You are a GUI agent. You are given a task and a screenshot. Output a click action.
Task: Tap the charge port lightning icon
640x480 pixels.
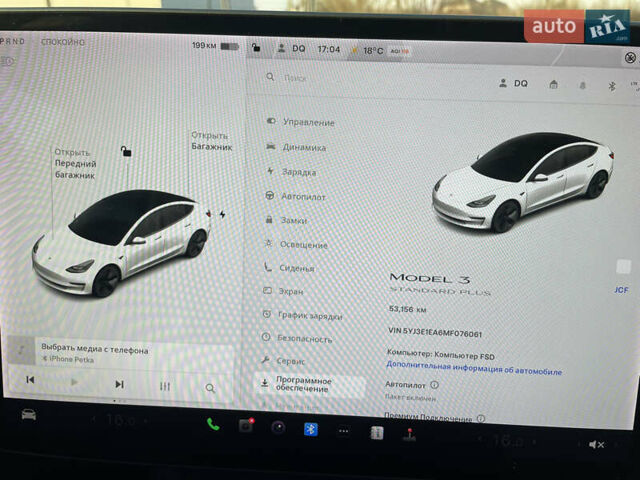coord(222,214)
